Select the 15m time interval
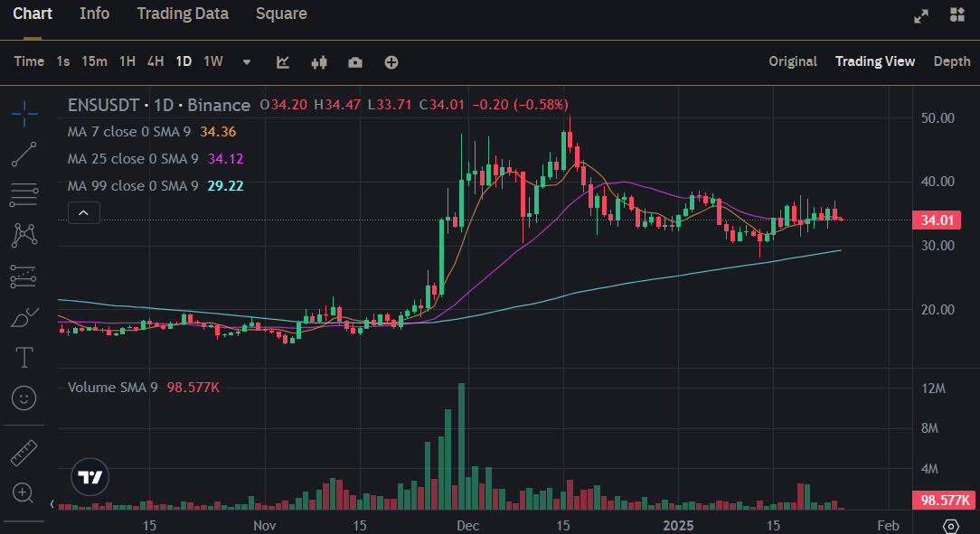 click(94, 61)
